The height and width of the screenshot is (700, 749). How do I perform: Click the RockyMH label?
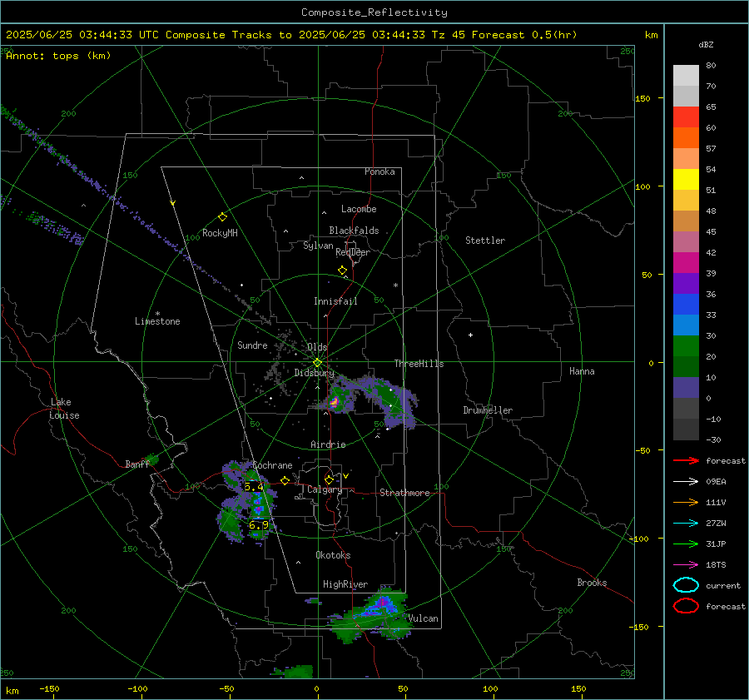point(220,233)
